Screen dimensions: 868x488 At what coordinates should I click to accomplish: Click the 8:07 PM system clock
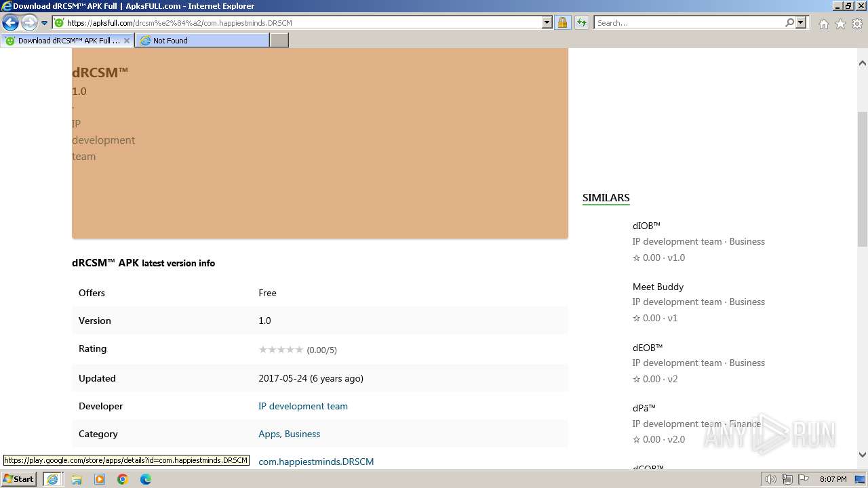pos(833,479)
